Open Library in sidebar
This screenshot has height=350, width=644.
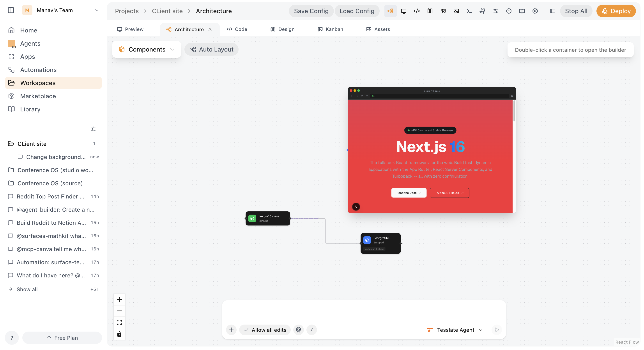click(53, 109)
